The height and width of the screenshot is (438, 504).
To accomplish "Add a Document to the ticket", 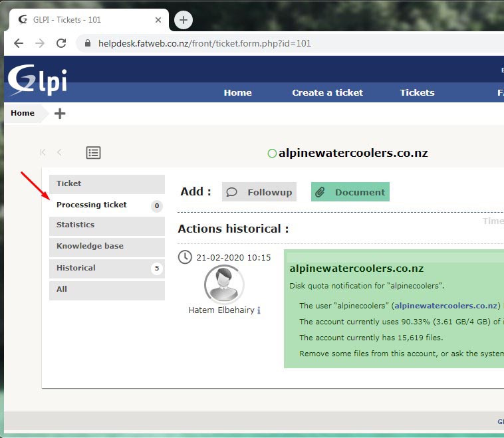I will pos(350,192).
